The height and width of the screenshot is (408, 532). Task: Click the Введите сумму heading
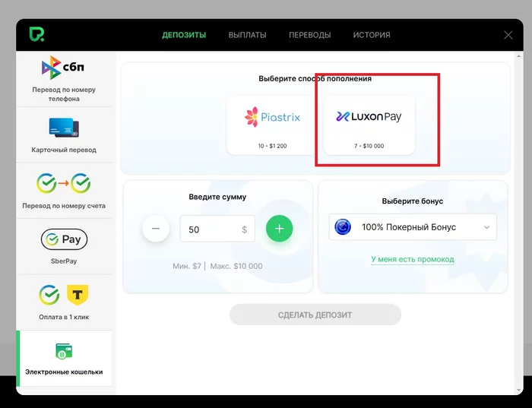[217, 197]
